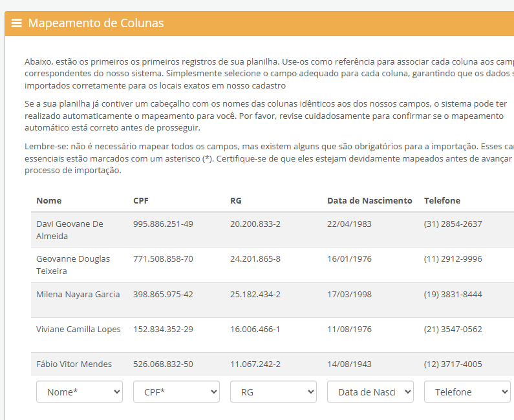The height and width of the screenshot is (420, 514).
Task: Open the Data de Nasci mapping dropdown
Action: pyautogui.click(x=370, y=392)
